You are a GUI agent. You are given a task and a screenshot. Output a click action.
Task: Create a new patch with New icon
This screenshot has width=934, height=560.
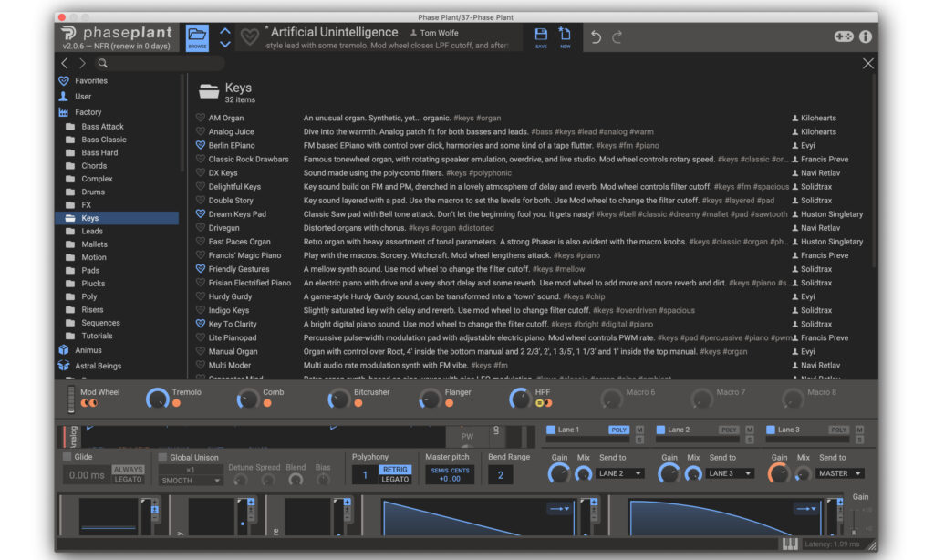tap(565, 36)
